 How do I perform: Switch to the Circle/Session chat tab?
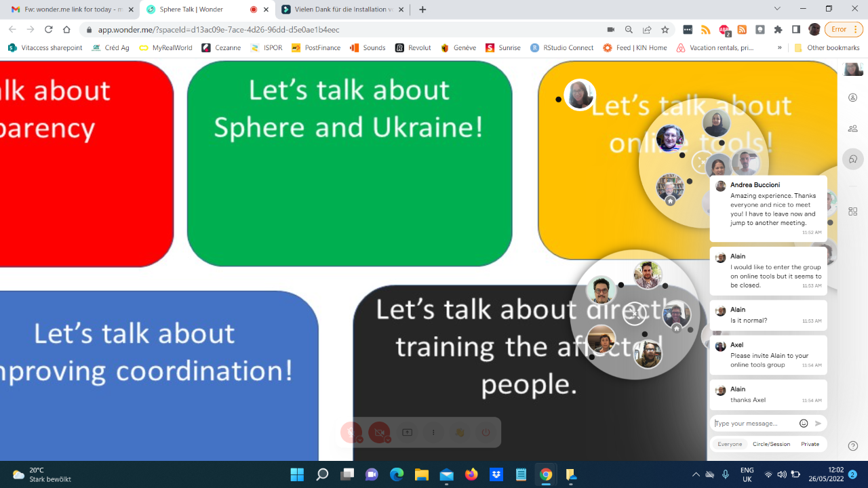tap(771, 445)
